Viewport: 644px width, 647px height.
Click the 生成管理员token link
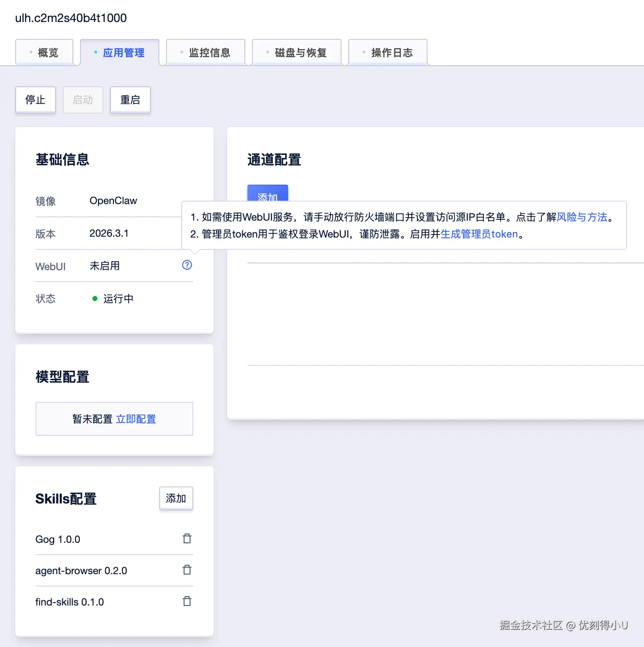[x=479, y=234]
